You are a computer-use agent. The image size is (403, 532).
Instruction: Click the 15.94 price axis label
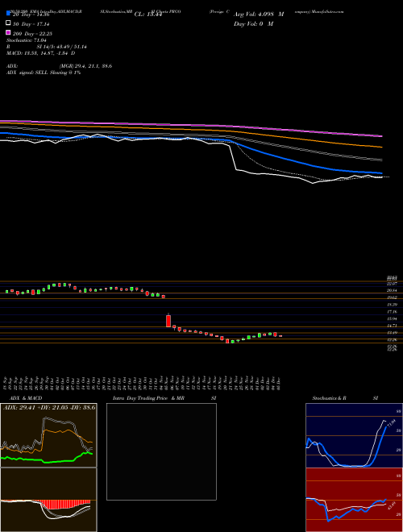(x=392, y=319)
